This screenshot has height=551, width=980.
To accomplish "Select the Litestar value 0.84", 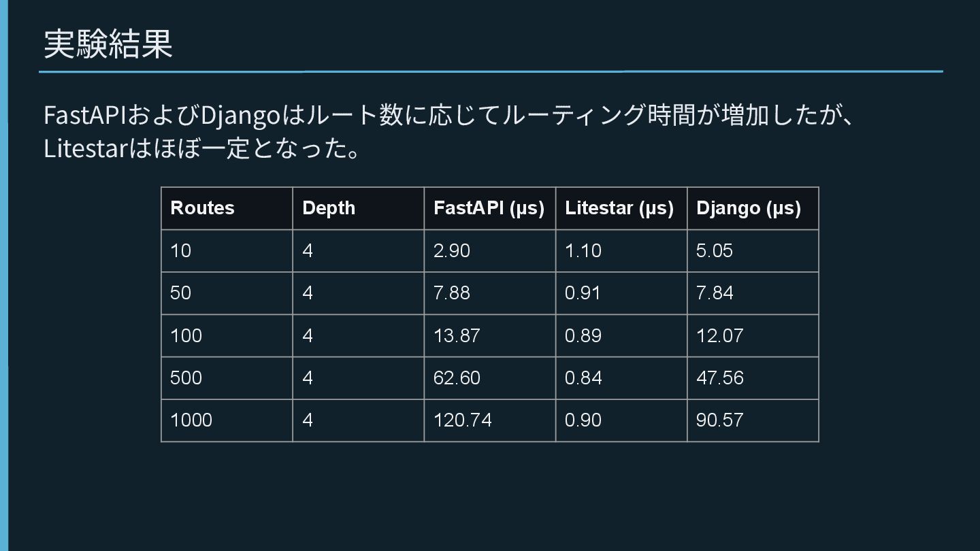I will (583, 378).
